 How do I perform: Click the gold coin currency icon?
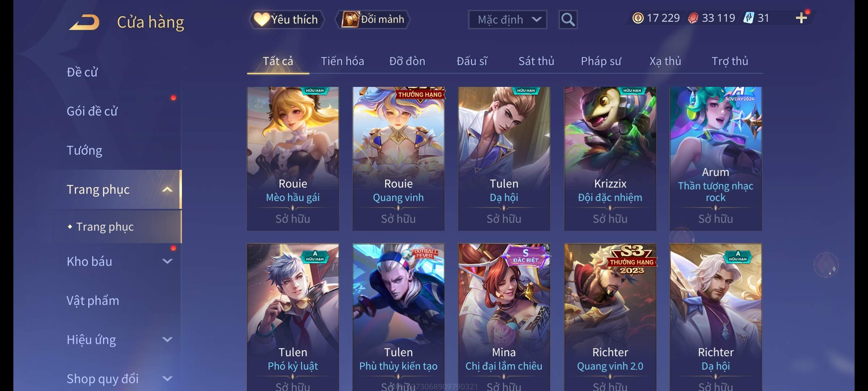click(638, 18)
